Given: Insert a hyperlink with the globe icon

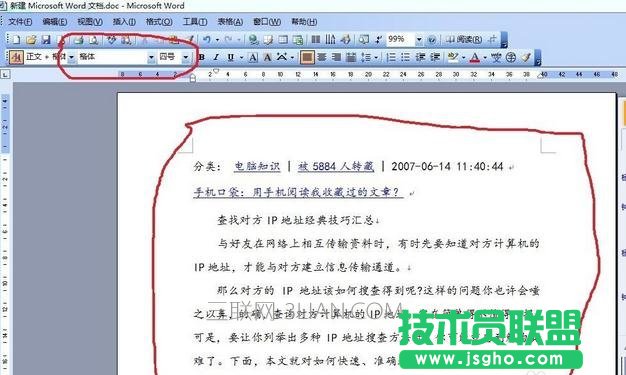Looking at the screenshot, I should click(253, 39).
